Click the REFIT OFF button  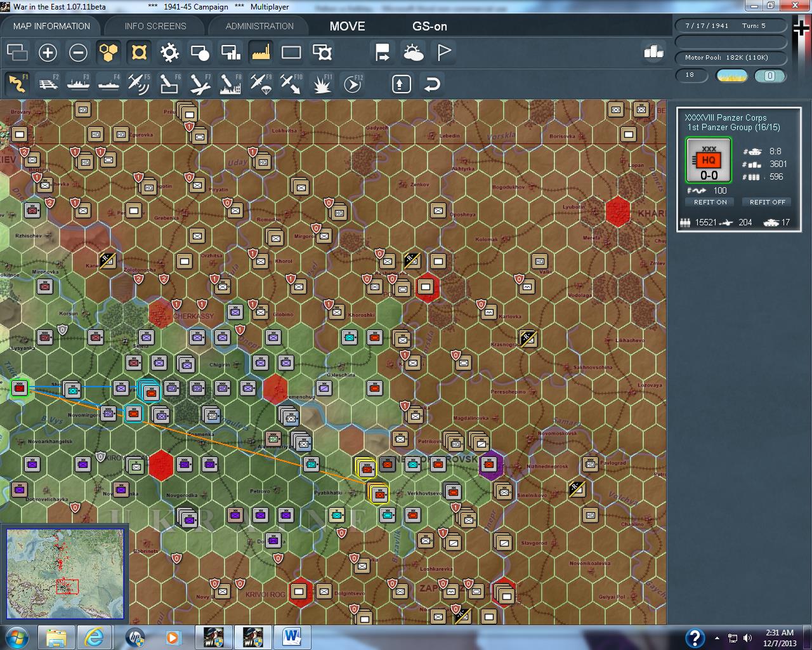coord(767,202)
